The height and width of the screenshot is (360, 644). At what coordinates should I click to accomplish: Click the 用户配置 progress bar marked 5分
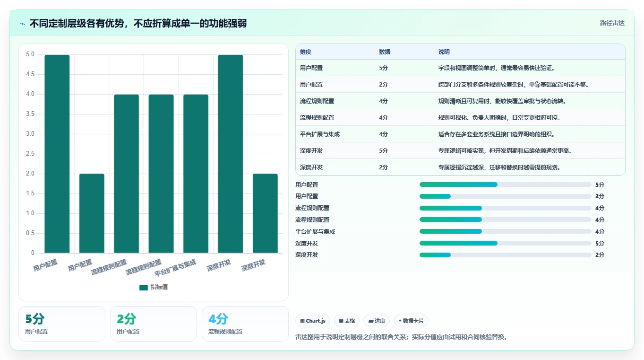click(x=506, y=184)
